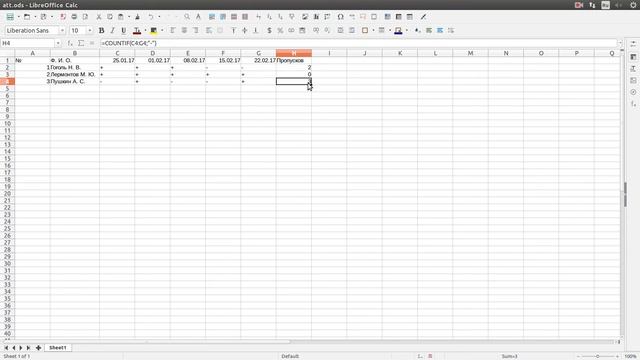
Task: Click Sort Ascending icon
Action: pos(269,17)
